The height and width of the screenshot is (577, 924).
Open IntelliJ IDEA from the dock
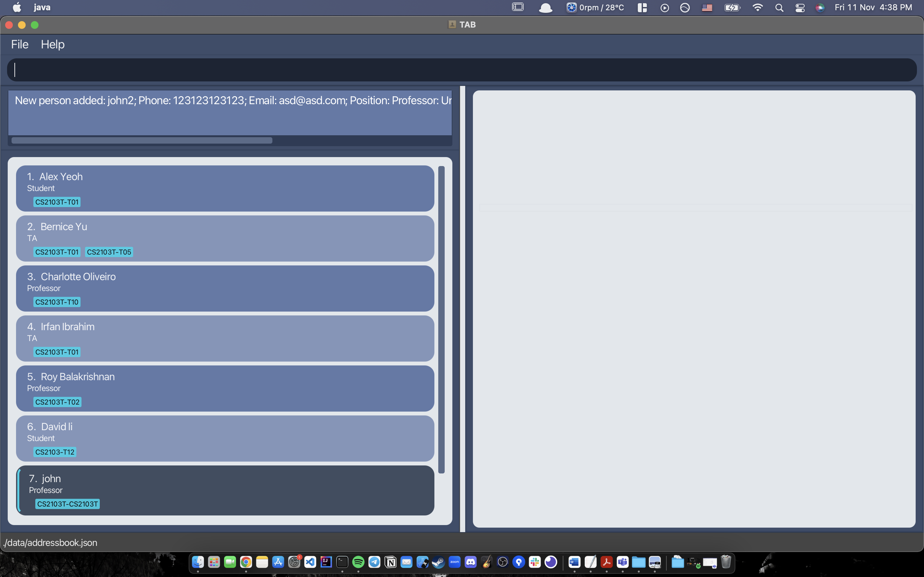tap(326, 562)
